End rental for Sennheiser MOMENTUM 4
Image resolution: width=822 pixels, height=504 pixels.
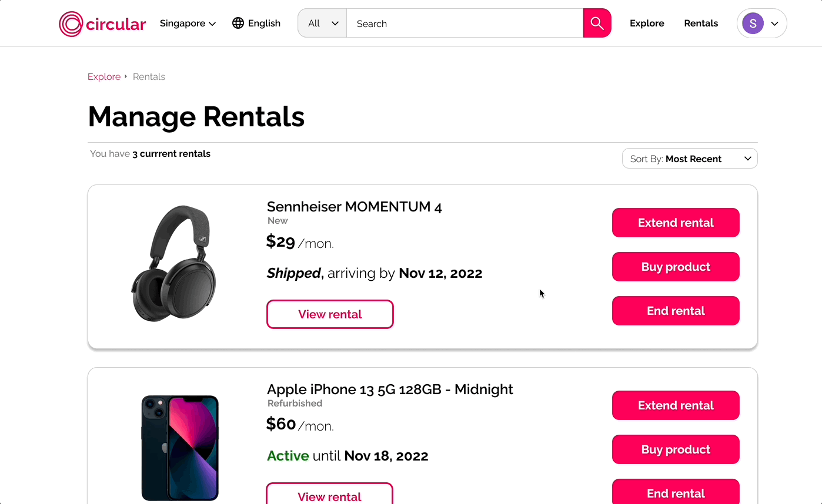pos(676,311)
